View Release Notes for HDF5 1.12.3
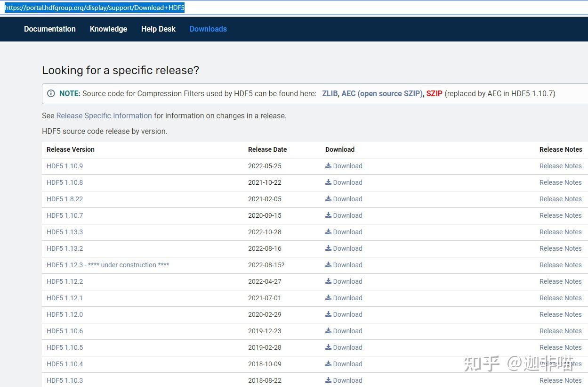The image size is (588, 387). [560, 265]
